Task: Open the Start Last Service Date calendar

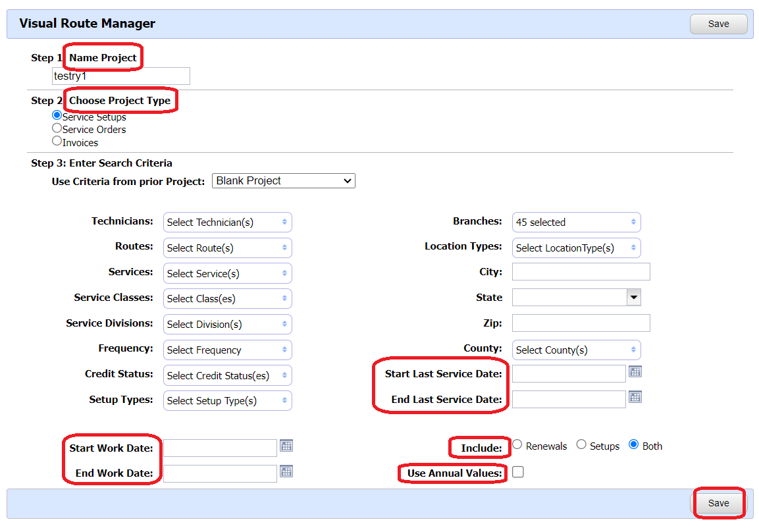Action: pyautogui.click(x=634, y=372)
